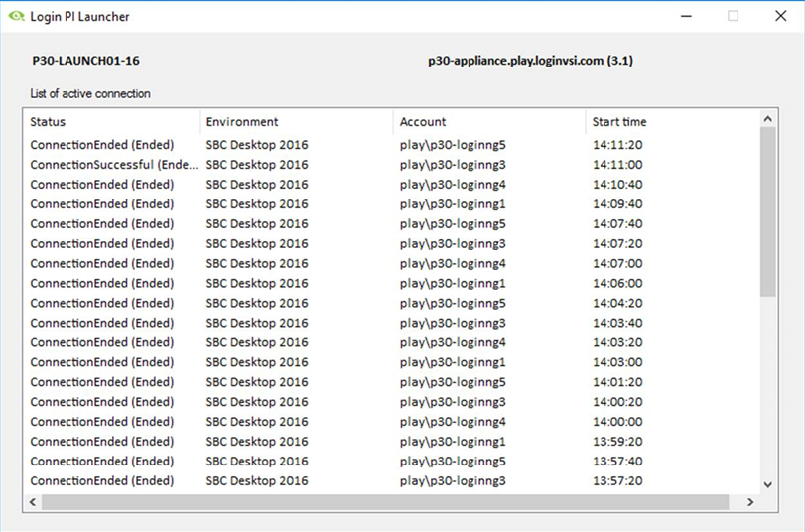Select the row starting at 14:07:00

coord(392,263)
